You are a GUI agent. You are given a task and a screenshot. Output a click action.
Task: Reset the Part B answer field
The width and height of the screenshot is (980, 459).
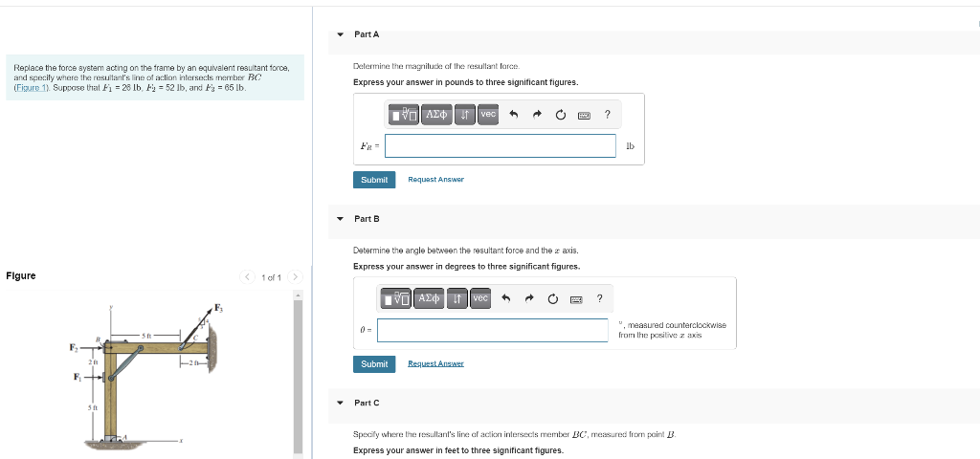553,298
